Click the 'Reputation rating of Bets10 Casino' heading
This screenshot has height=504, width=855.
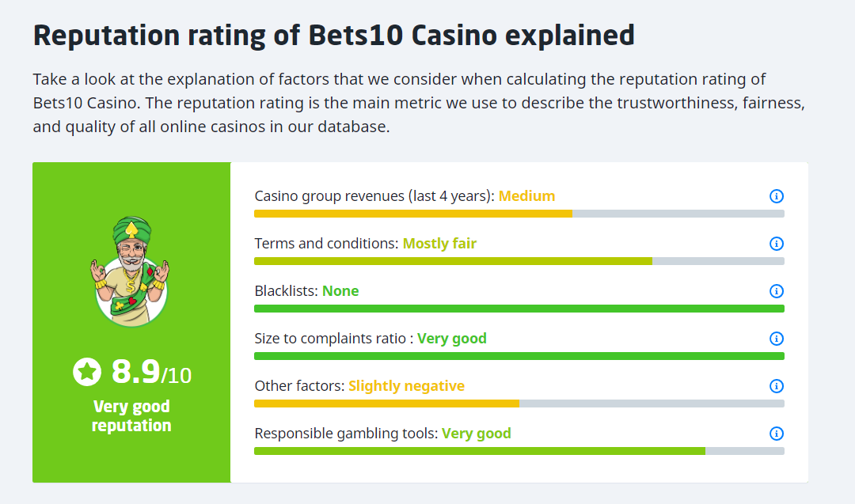pos(333,36)
